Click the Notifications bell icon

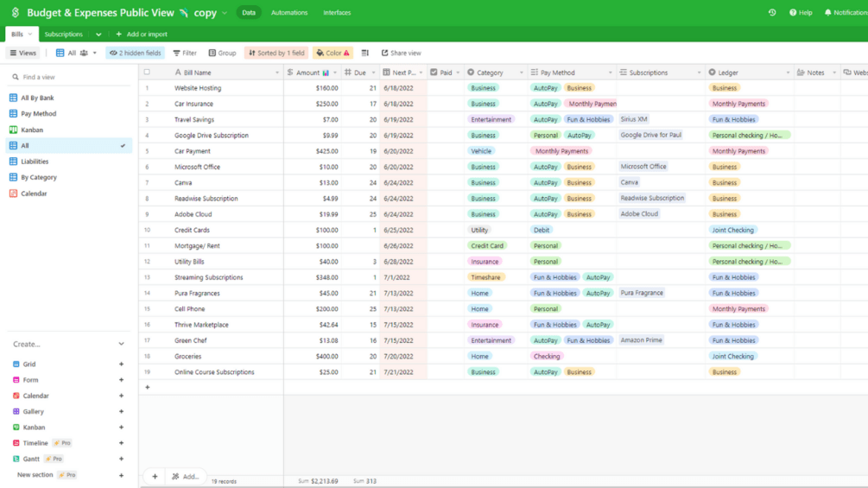coord(827,12)
